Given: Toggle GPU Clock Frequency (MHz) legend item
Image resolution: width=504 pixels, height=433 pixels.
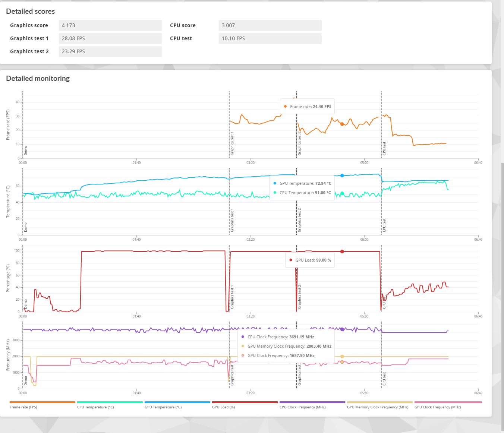Looking at the screenshot, I should pos(448,405).
